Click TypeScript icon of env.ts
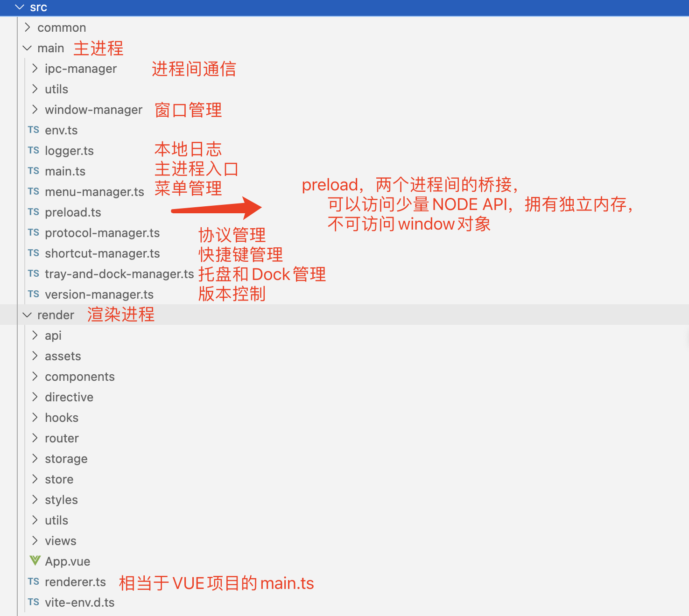 [x=34, y=130]
